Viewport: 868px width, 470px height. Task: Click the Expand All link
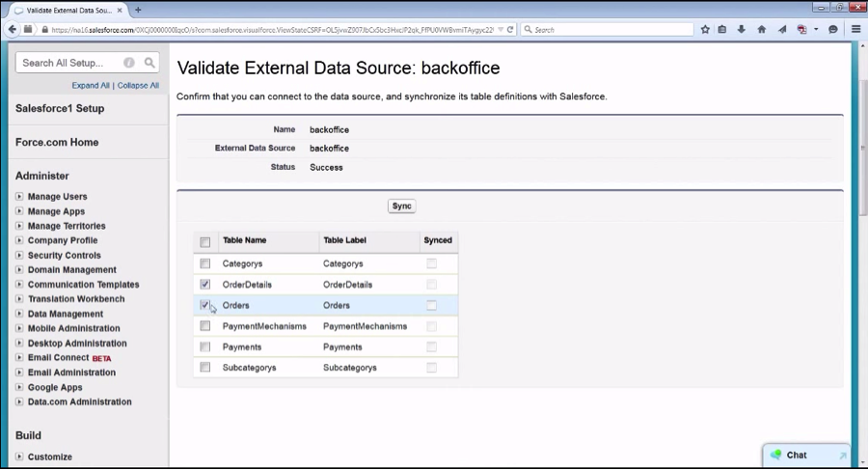coord(91,85)
